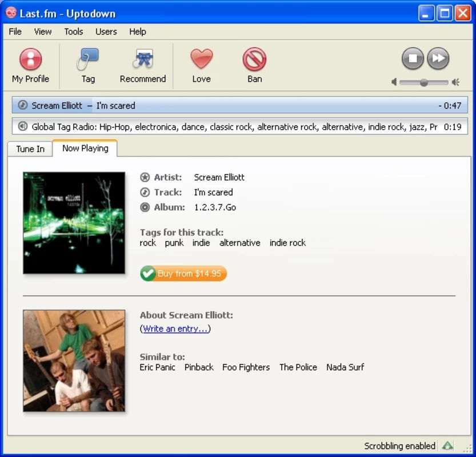Open similar artist Nada Surf
The height and width of the screenshot is (457, 476).
click(345, 367)
